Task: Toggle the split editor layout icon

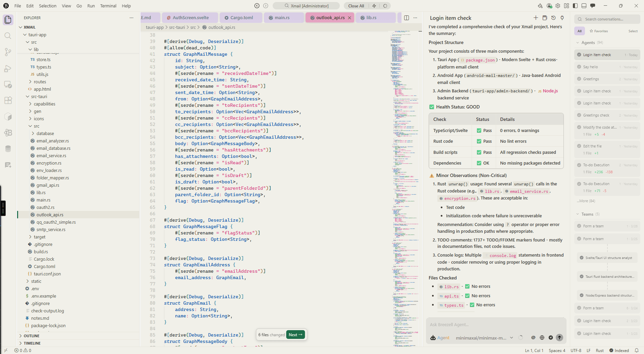Action: [x=407, y=17]
